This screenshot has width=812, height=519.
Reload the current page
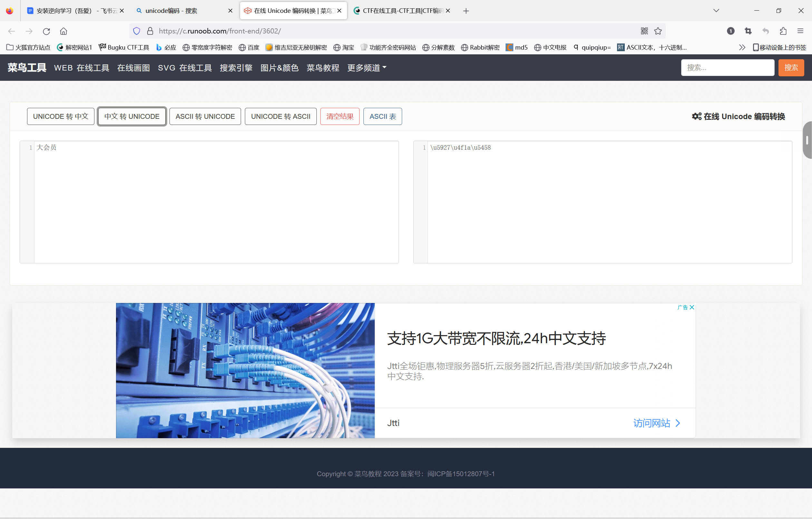pos(46,31)
